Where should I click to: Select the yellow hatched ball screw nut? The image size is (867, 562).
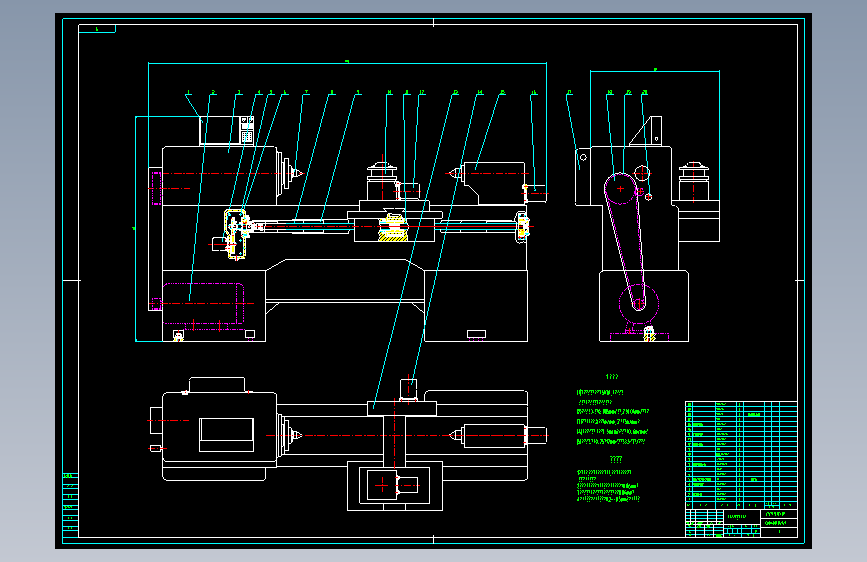393,227
